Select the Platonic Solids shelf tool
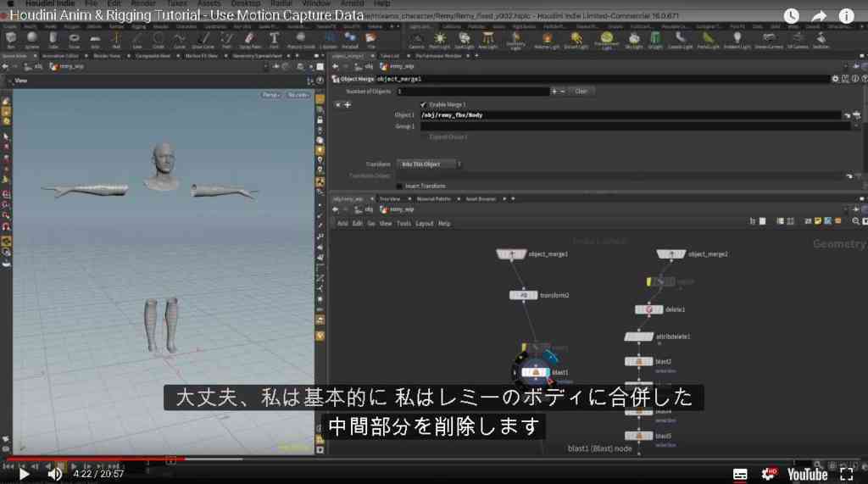The height and width of the screenshot is (484, 868). (x=301, y=40)
